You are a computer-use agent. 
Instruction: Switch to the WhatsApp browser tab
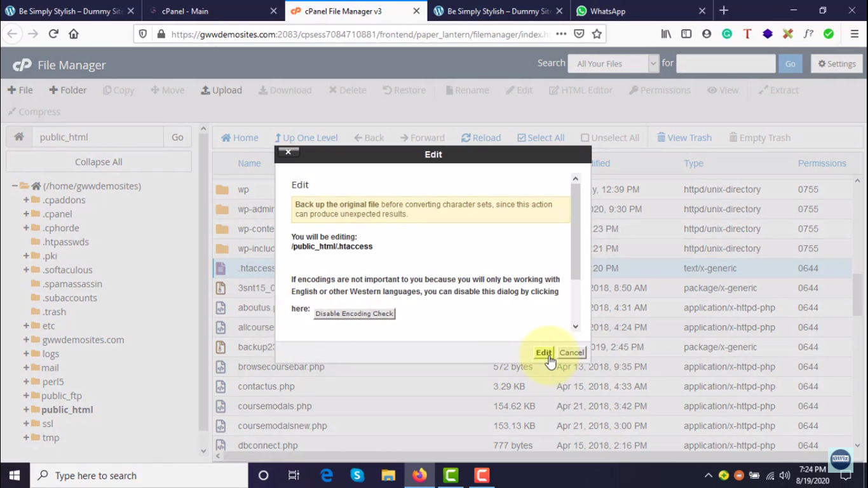click(x=641, y=11)
